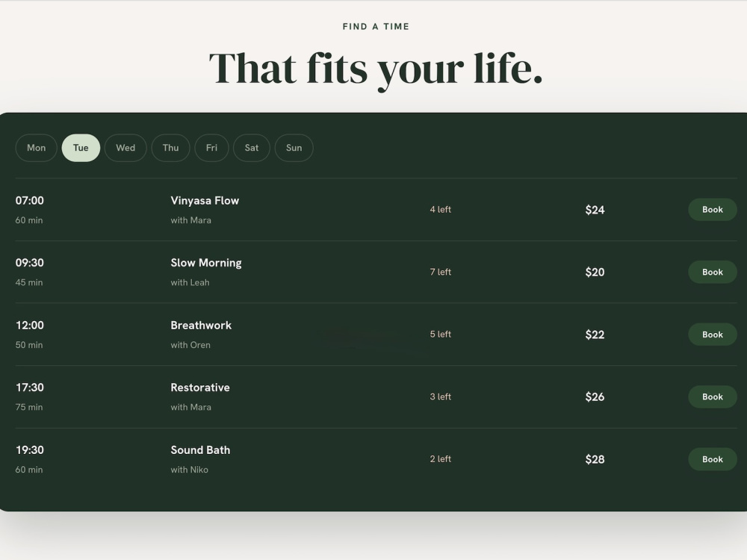Viewport: 747px width, 560px height.
Task: Show Sat classes tab
Action: pos(252,148)
